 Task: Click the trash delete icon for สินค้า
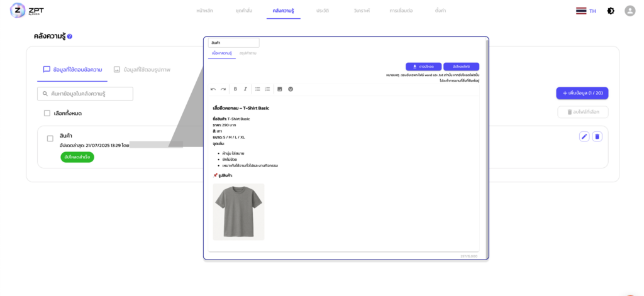(x=597, y=136)
